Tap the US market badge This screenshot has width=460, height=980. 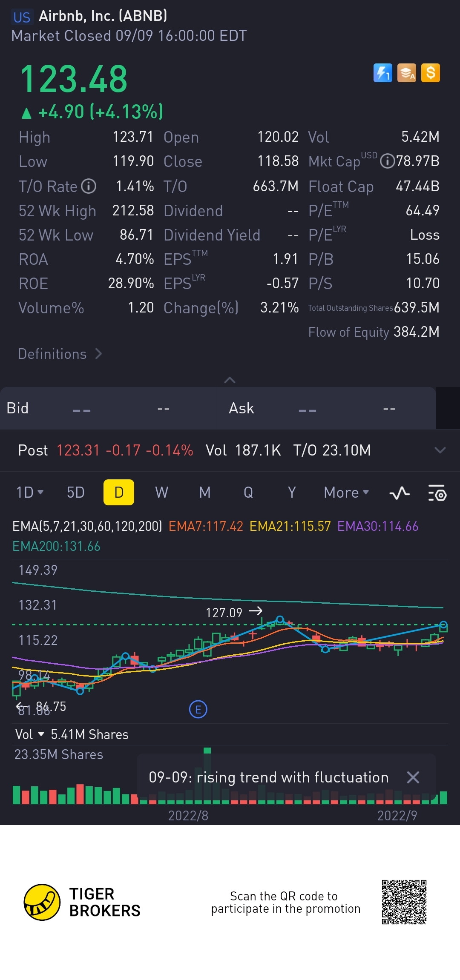click(x=22, y=17)
